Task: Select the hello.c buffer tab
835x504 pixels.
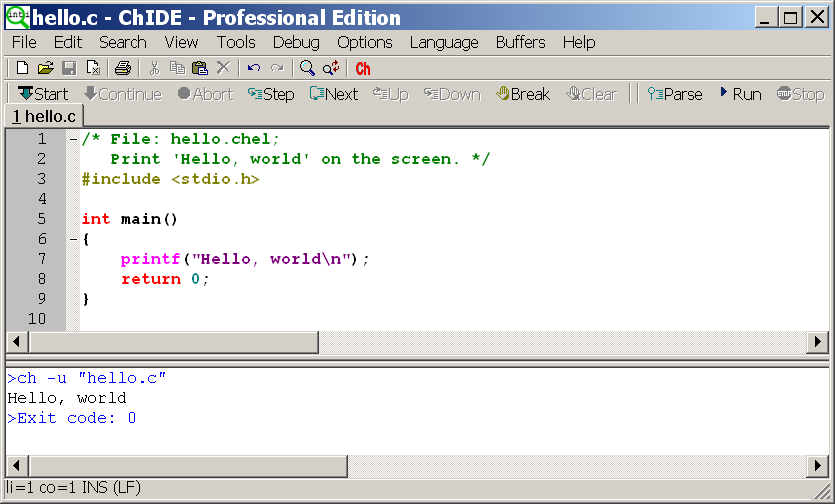Action: [x=44, y=116]
